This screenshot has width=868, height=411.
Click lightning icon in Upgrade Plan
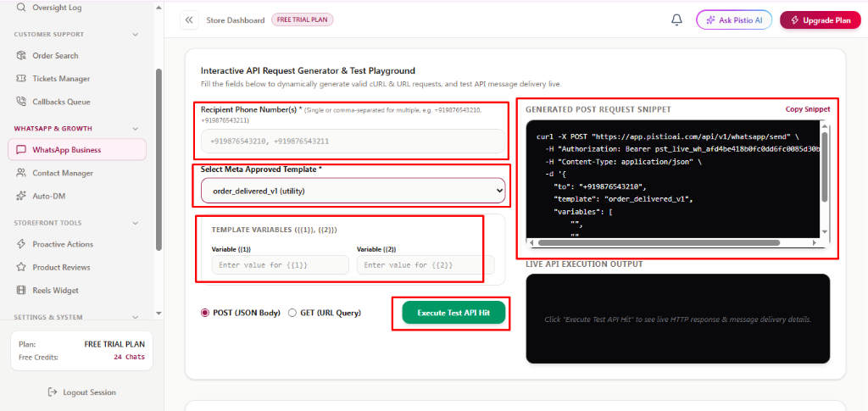(795, 20)
